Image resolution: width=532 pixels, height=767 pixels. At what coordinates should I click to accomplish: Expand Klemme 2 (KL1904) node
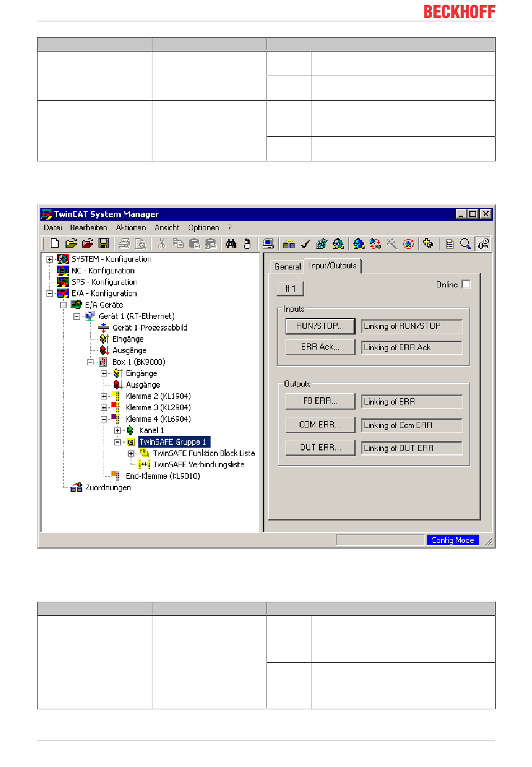(104, 397)
